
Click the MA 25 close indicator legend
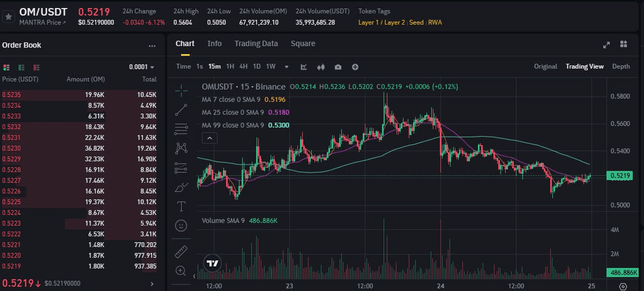pos(245,112)
